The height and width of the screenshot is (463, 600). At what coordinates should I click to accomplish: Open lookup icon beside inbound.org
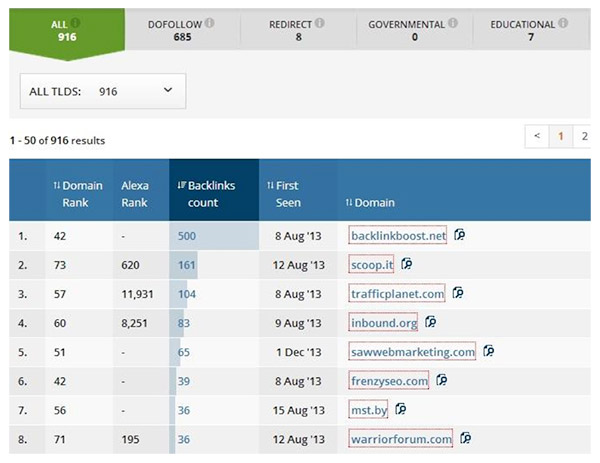(x=430, y=322)
